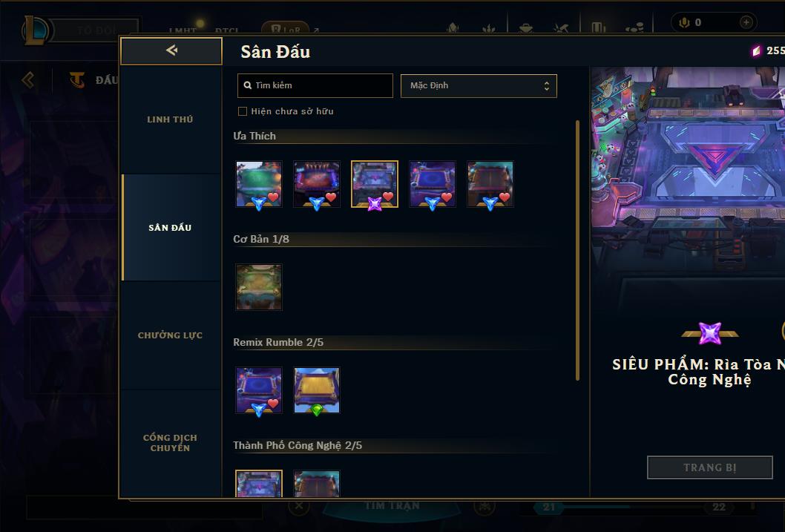Viewport: 785px width, 532px height.
Task: Click the back arrow button
Action: point(171,50)
